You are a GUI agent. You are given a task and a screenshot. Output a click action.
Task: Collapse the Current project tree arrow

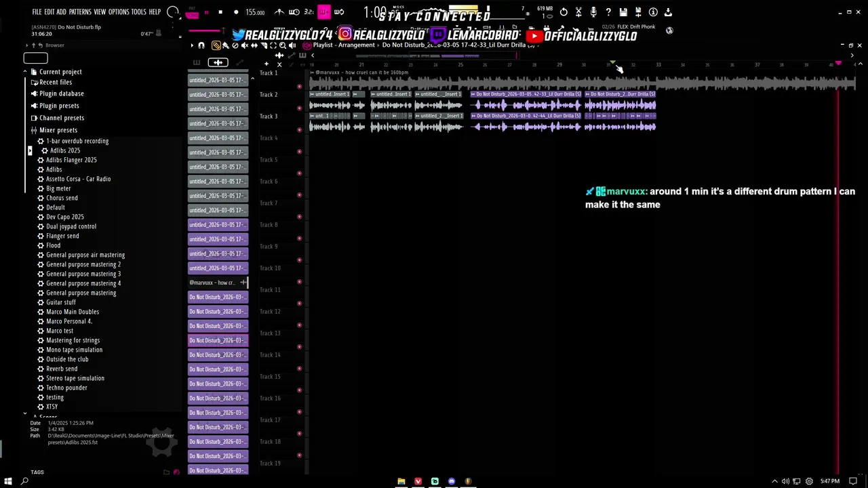point(25,71)
